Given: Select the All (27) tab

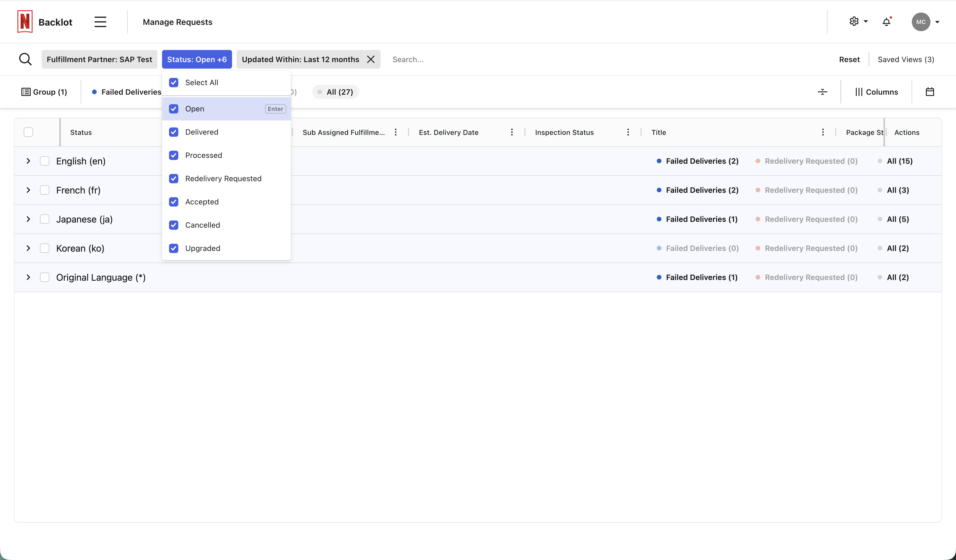Looking at the screenshot, I should (335, 91).
